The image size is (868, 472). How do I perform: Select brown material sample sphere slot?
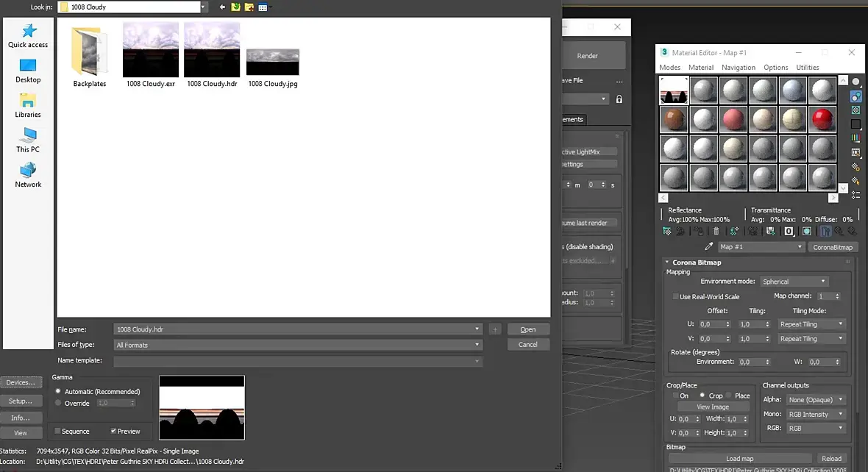[x=674, y=119]
